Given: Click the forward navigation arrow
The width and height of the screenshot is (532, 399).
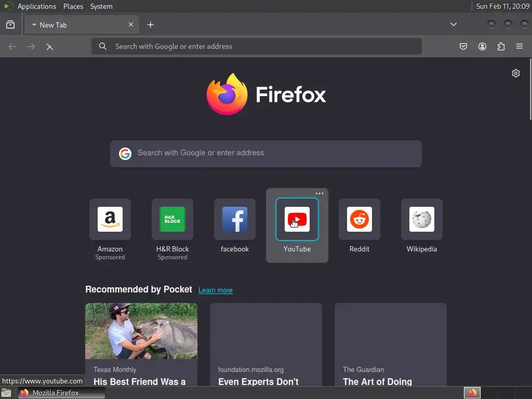Looking at the screenshot, I should pyautogui.click(x=31, y=46).
